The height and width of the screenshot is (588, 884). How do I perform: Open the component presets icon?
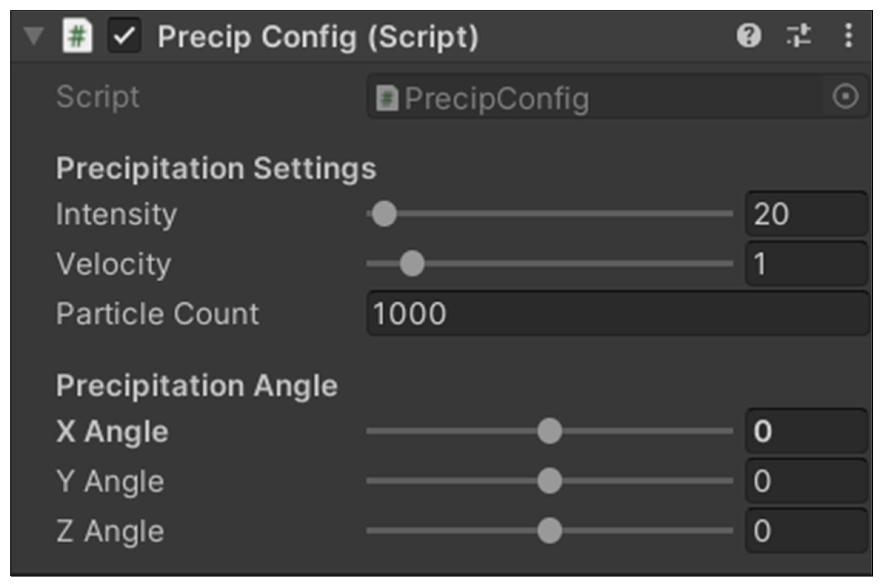[x=798, y=36]
